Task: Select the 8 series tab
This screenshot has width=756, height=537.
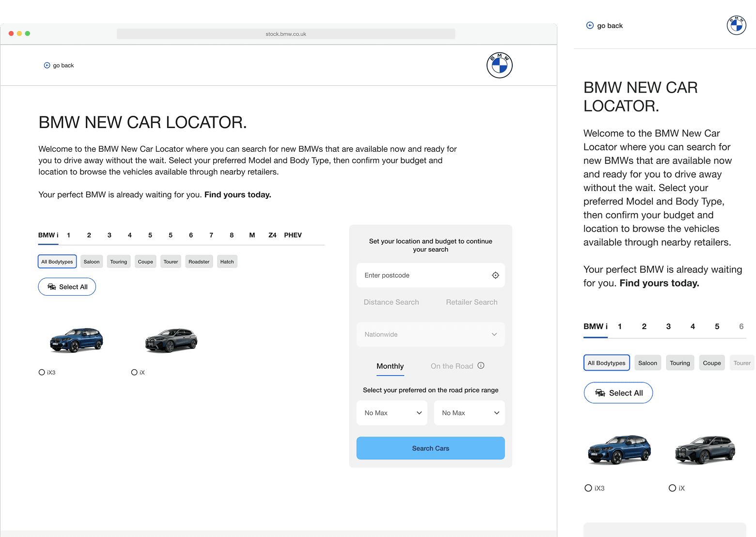Action: 232,235
